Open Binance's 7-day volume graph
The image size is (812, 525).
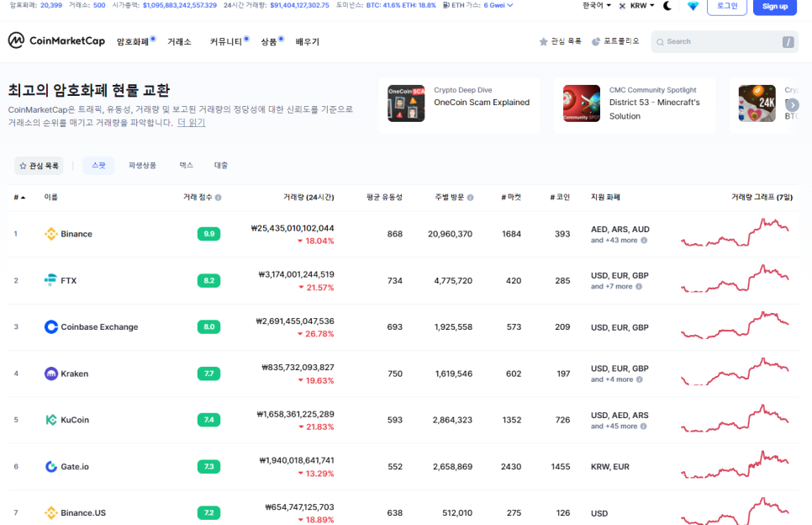[x=735, y=233]
